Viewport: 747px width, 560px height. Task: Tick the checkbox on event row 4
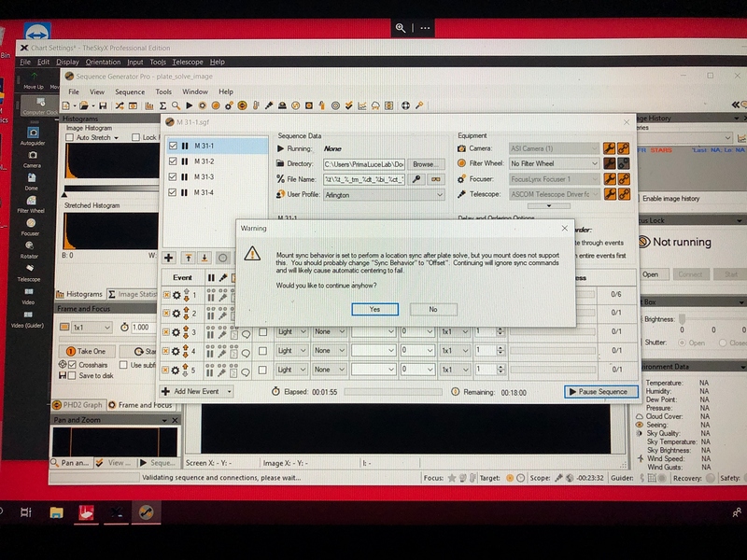tap(262, 351)
